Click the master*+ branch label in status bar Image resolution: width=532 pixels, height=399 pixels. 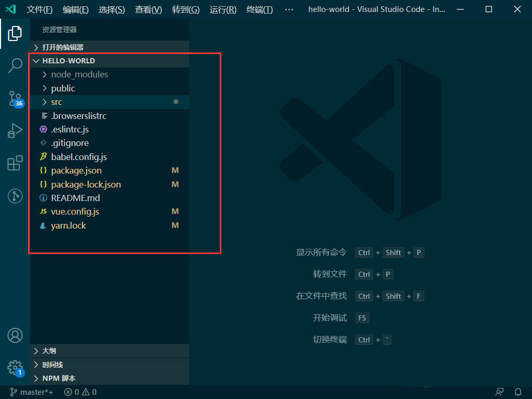coord(31,392)
